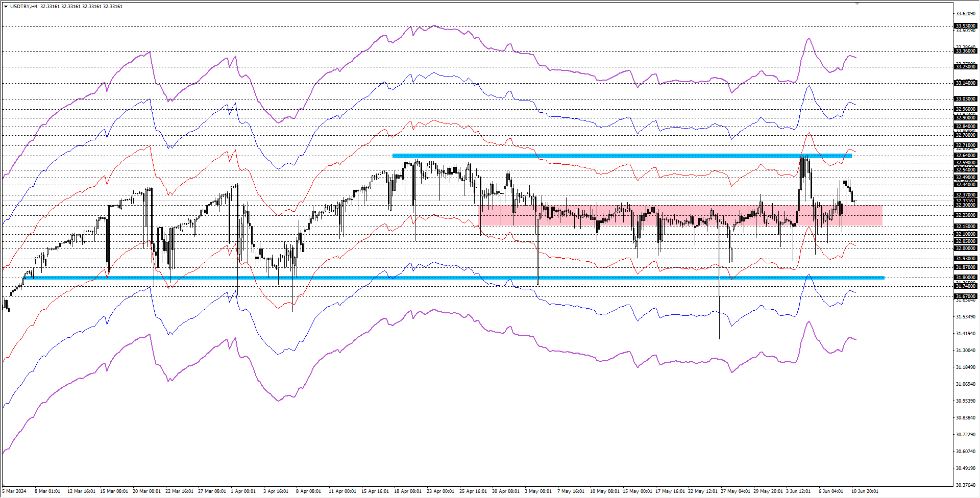Click the 31.67000 price level label
The width and height of the screenshot is (980, 498).
(966, 296)
